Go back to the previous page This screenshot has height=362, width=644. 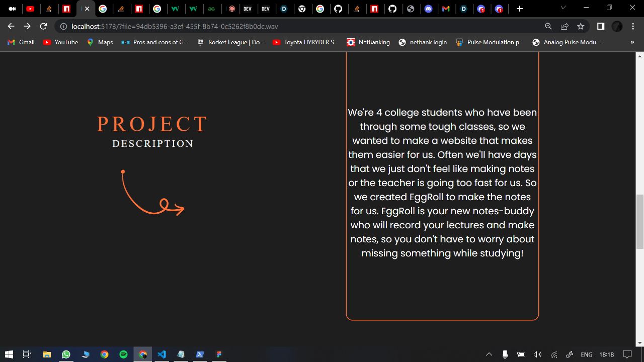11,26
